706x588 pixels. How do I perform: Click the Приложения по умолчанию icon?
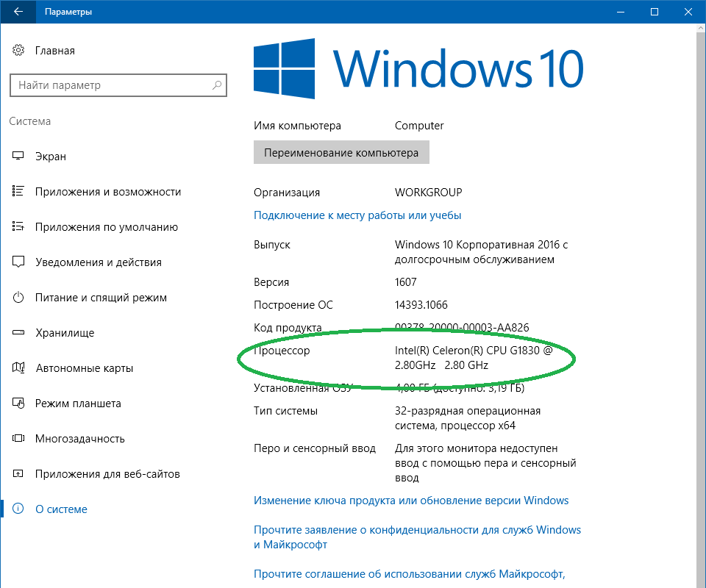click(x=18, y=226)
